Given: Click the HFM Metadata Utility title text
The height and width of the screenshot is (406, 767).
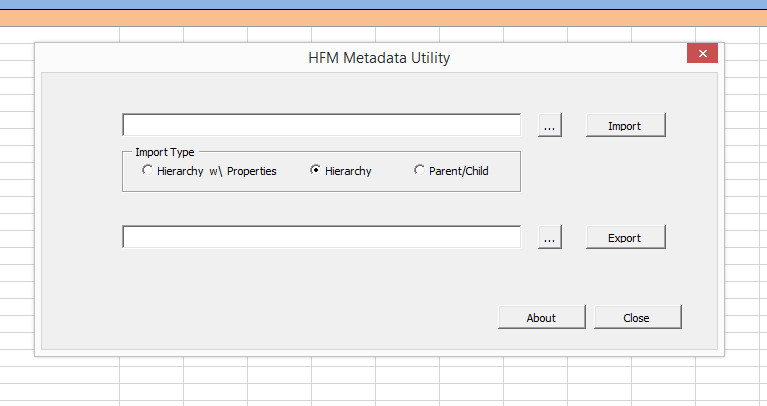Looking at the screenshot, I should click(379, 58).
